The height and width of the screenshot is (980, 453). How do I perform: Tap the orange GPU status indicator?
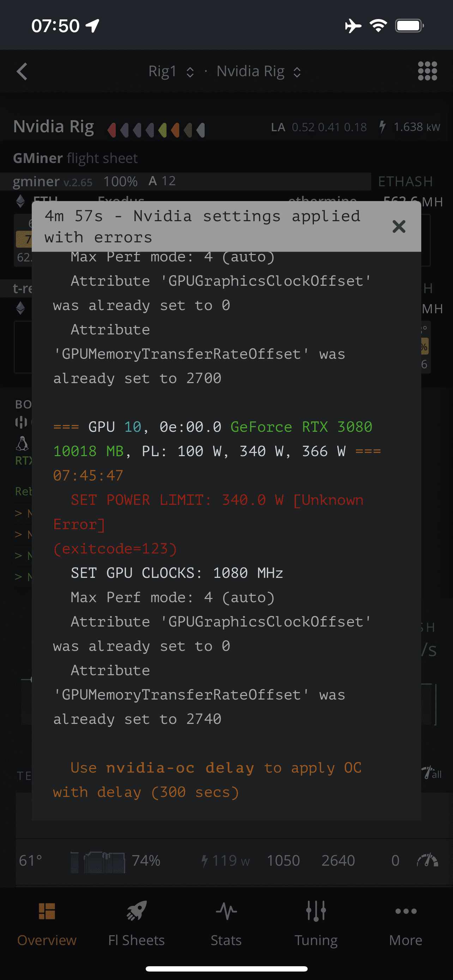tap(175, 130)
